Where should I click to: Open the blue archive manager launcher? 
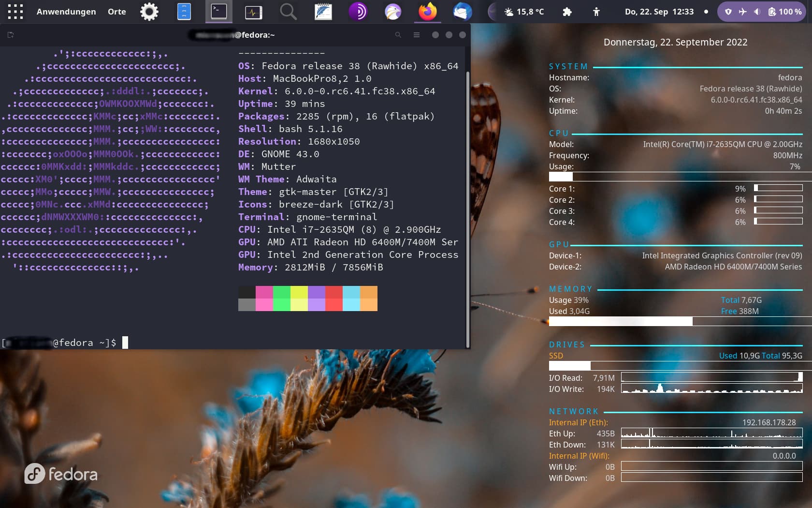pyautogui.click(x=184, y=12)
